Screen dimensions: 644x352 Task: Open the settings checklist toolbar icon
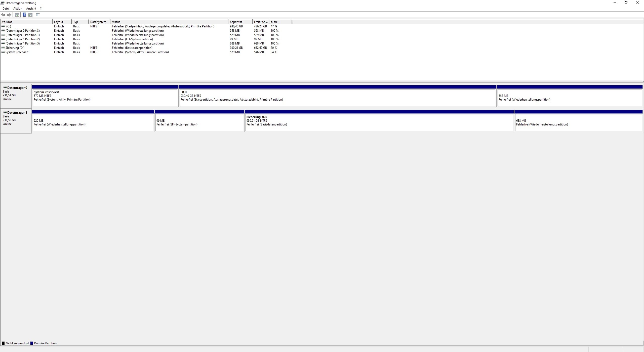coord(38,15)
